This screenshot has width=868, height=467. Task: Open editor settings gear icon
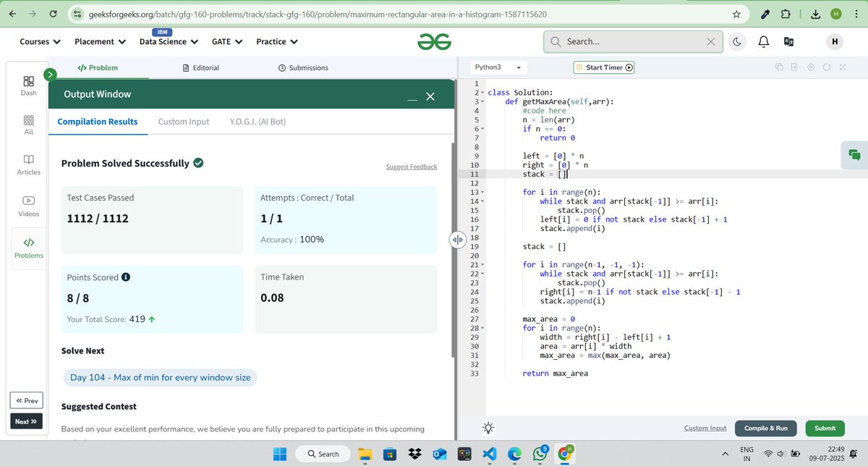810,67
